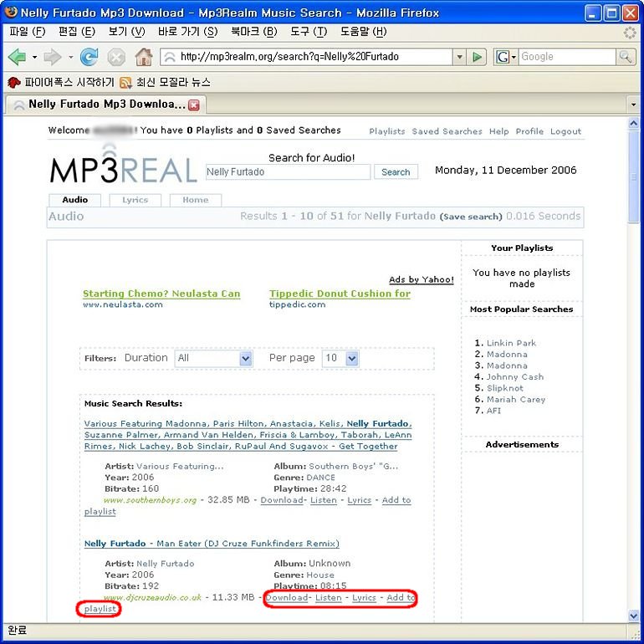Open the 도구 (T) menu

(x=309, y=32)
